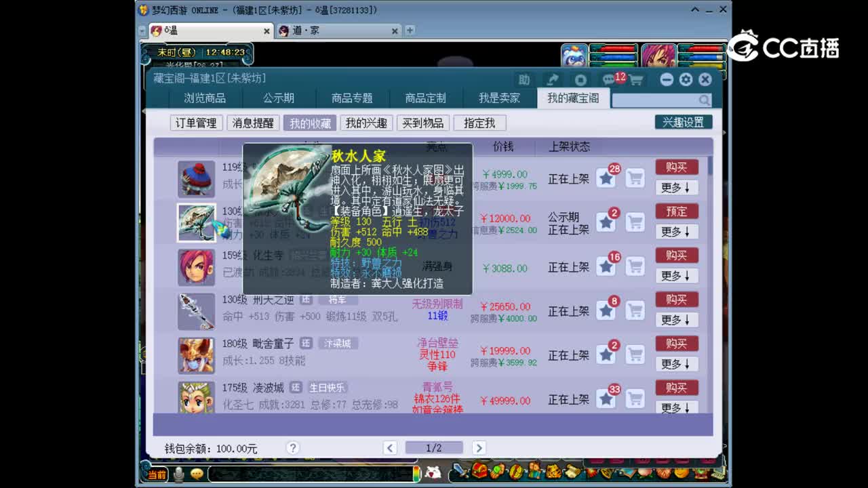
Task: Add ¥3088.00 化生寺 character to cart
Action: (x=635, y=266)
